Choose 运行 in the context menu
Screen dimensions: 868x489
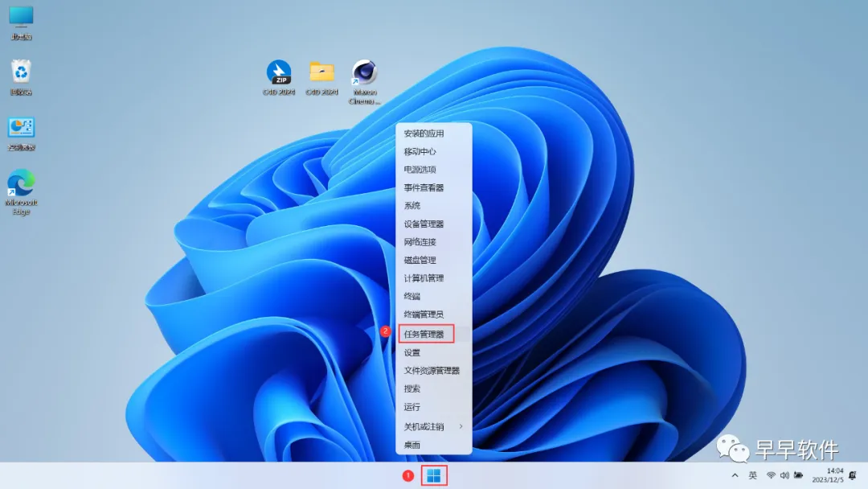434,407
